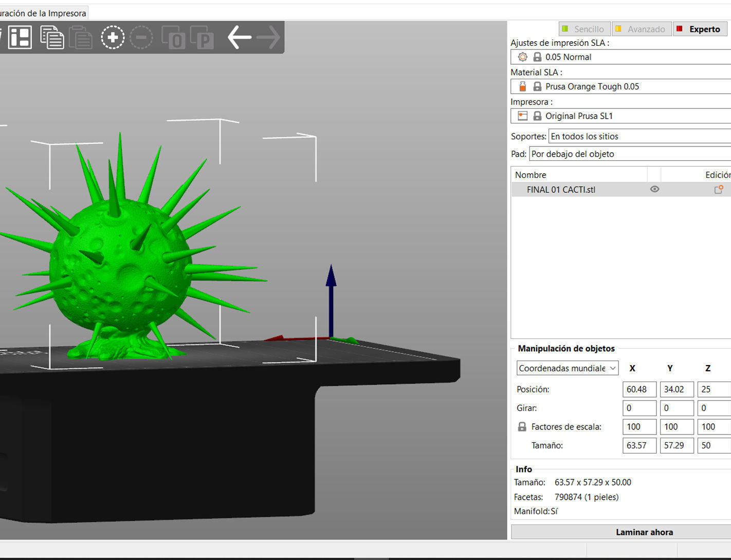731x560 pixels.
Task: Open the Coordenadas mundiales dropdown
Action: pos(568,368)
